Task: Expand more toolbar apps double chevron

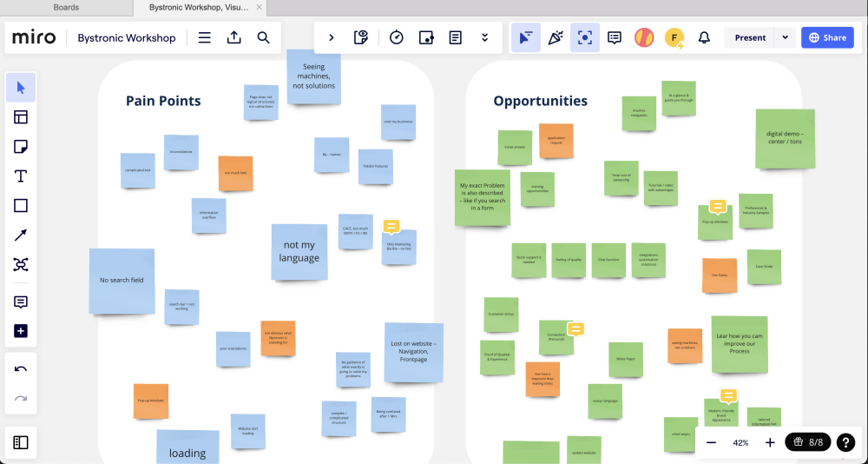Action: pos(484,38)
